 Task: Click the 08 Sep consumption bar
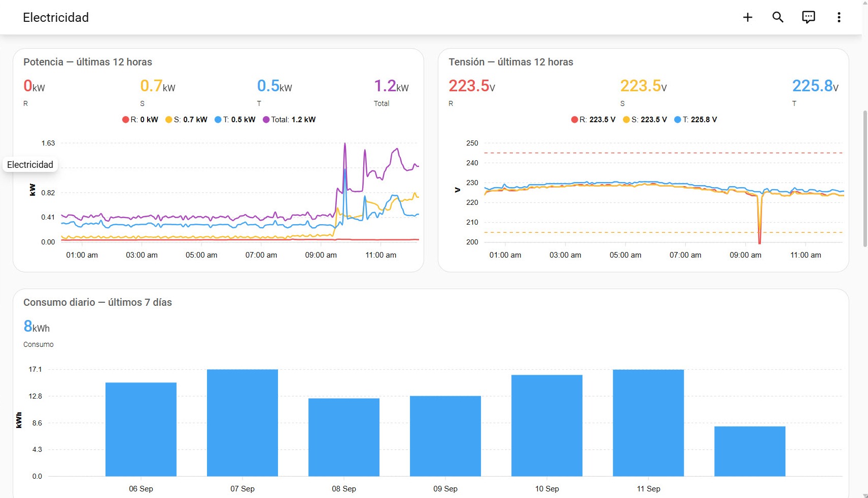coord(344,437)
